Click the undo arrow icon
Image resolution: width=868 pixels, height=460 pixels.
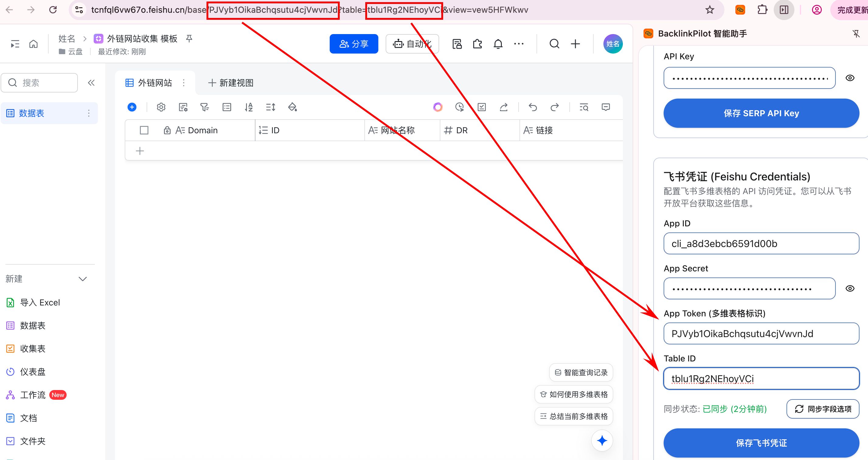tap(533, 107)
